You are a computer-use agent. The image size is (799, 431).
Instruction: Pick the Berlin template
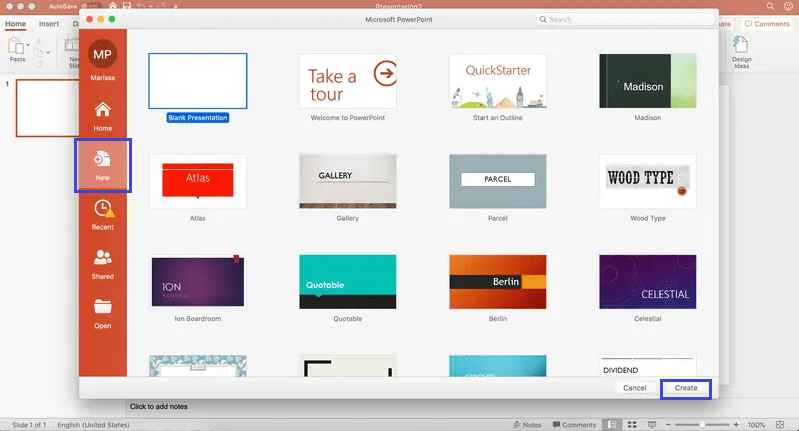coord(497,282)
